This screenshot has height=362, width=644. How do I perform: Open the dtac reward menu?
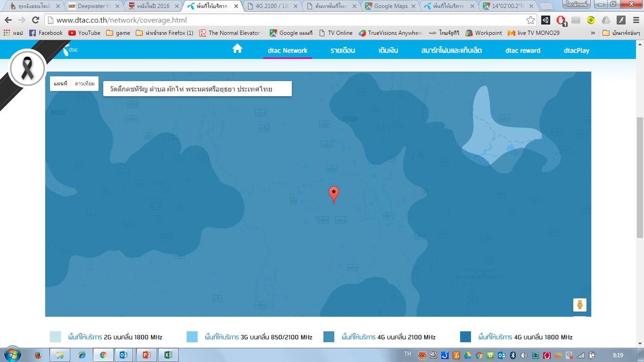(x=523, y=50)
